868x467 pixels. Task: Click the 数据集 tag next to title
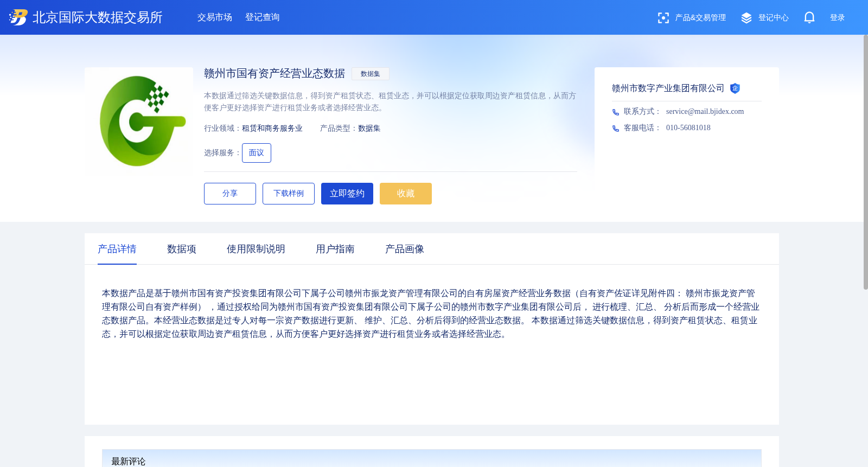point(371,74)
